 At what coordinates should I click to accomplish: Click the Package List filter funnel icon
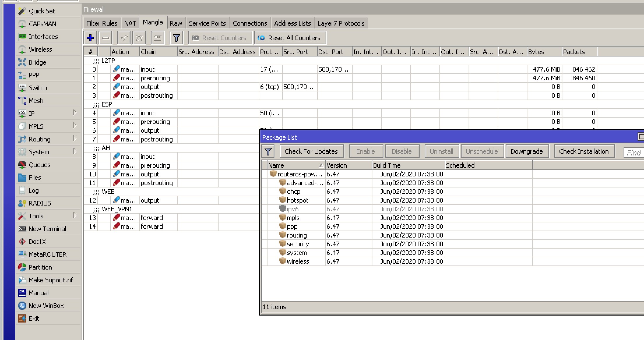[x=268, y=151]
